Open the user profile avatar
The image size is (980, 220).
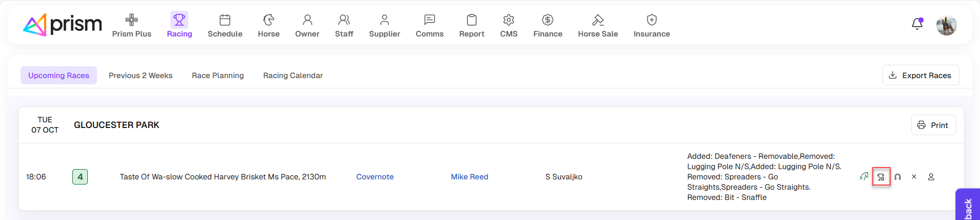coord(946,25)
